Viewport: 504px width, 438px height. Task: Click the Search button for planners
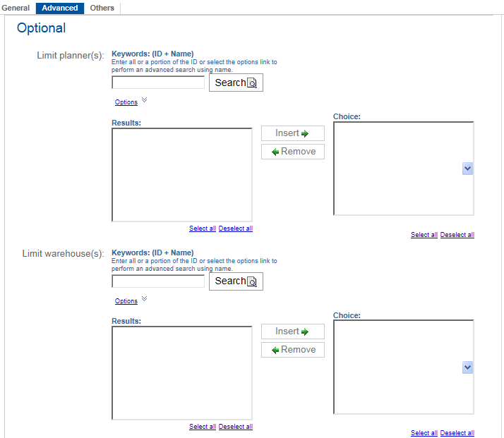[x=236, y=83]
